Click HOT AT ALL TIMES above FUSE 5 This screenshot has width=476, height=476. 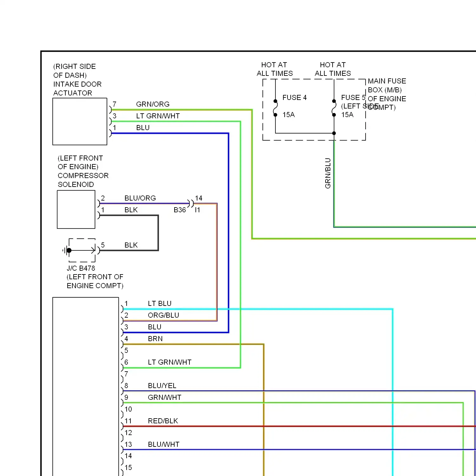point(333,69)
